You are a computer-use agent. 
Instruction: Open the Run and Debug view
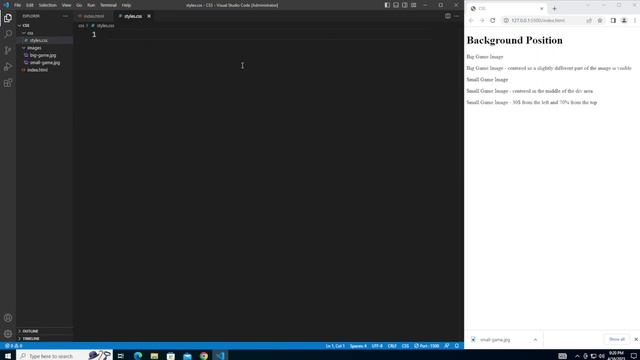pos(8,67)
